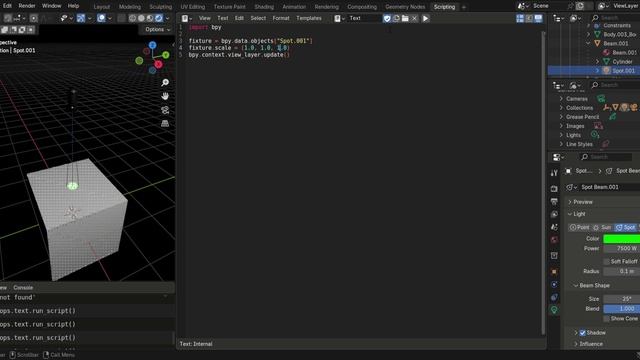
Task: Click the register script shield icon
Action: click(387, 18)
